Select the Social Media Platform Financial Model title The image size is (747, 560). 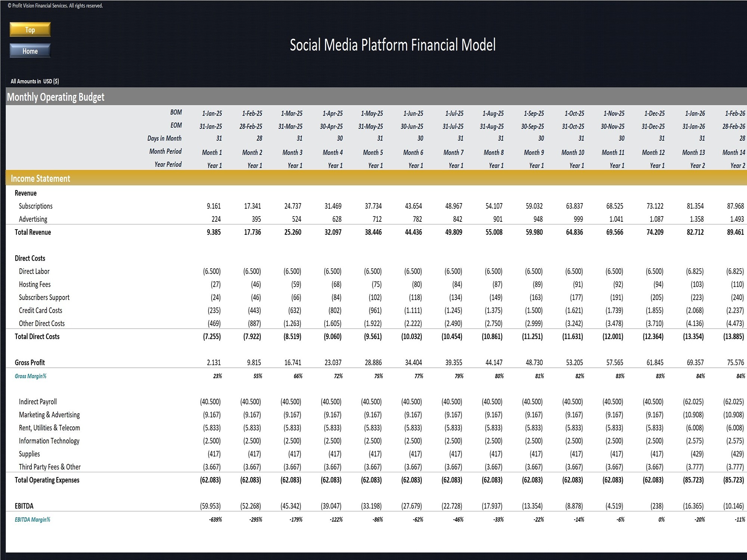coord(393,45)
